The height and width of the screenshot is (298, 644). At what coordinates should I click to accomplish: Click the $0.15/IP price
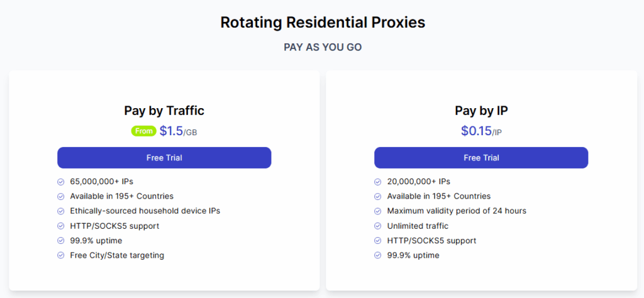point(481,131)
